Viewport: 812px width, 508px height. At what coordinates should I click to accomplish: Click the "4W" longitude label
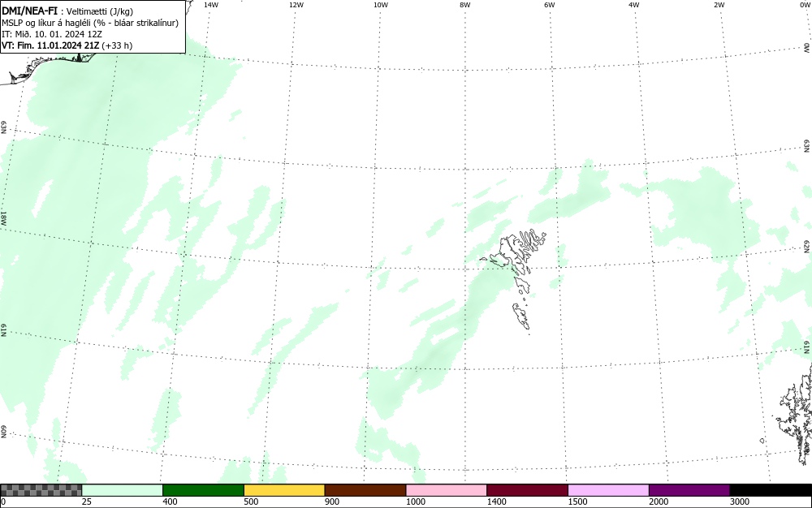[634, 5]
